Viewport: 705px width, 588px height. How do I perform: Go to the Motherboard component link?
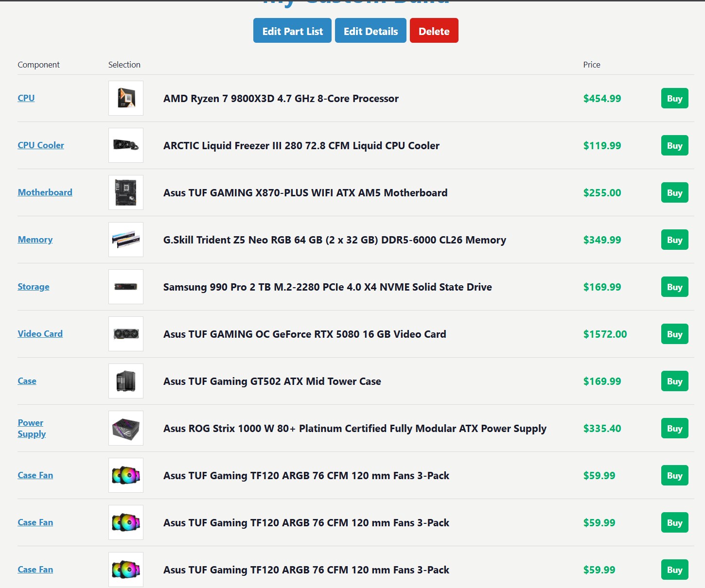(x=45, y=192)
